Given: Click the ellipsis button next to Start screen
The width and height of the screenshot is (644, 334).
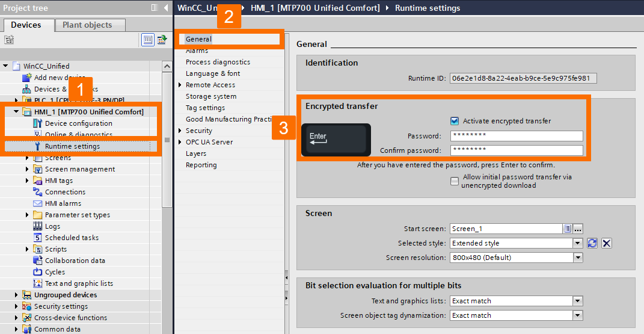Looking at the screenshot, I should point(578,229).
